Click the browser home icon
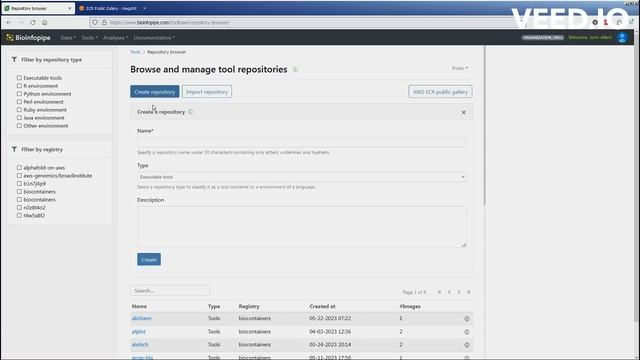Image resolution: width=640 pixels, height=360 pixels. pyautogui.click(x=44, y=22)
